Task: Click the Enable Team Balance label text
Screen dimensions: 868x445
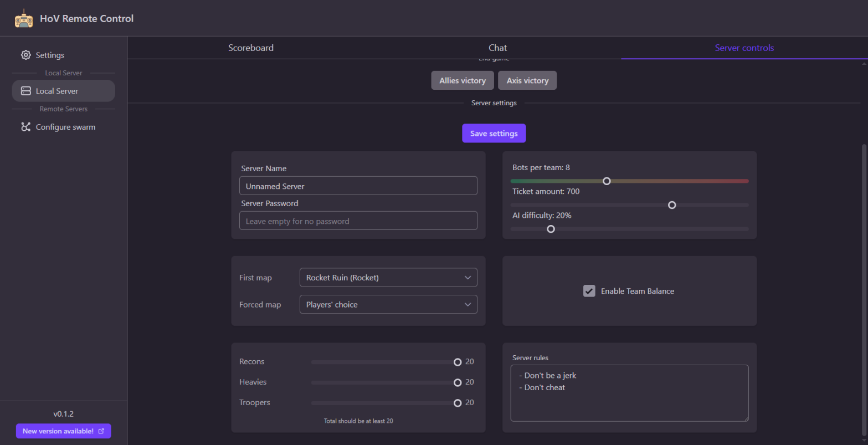Action: point(638,291)
